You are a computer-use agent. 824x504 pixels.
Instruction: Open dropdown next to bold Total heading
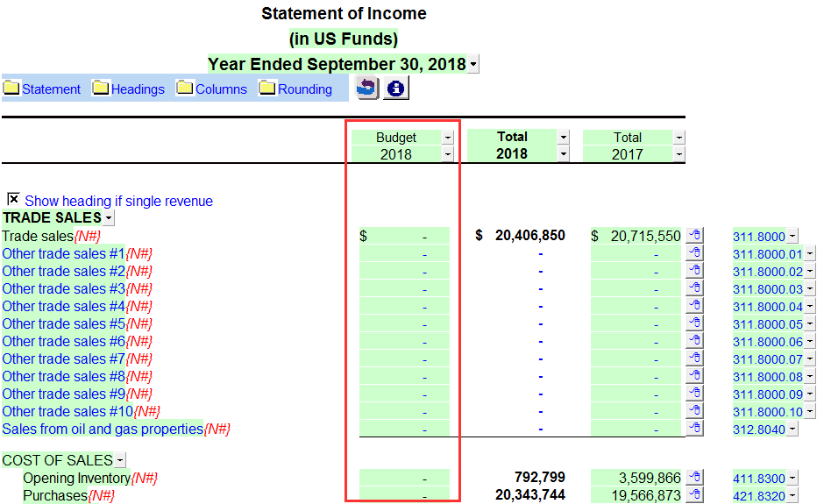(564, 137)
